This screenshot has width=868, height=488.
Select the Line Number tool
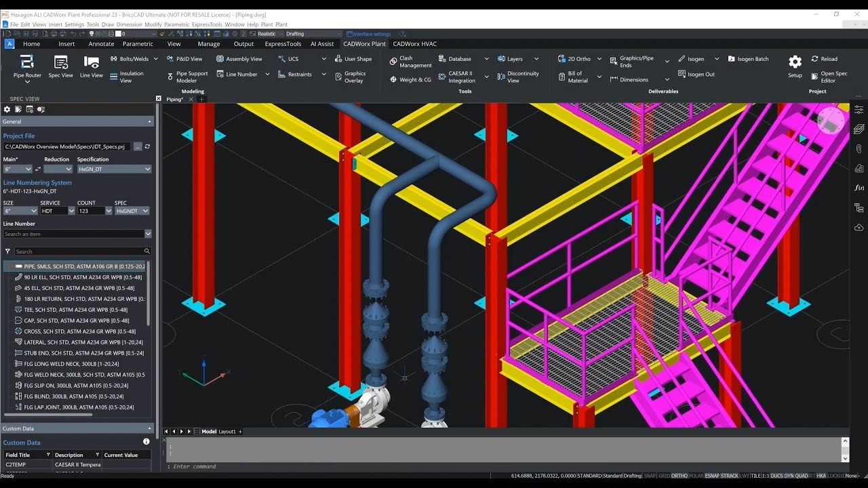[x=237, y=74]
